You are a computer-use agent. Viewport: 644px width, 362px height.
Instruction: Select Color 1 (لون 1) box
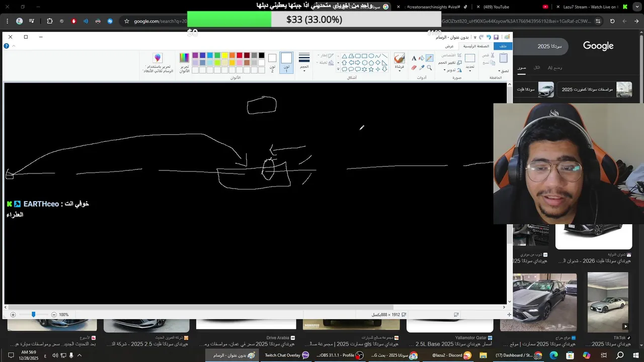(x=287, y=63)
